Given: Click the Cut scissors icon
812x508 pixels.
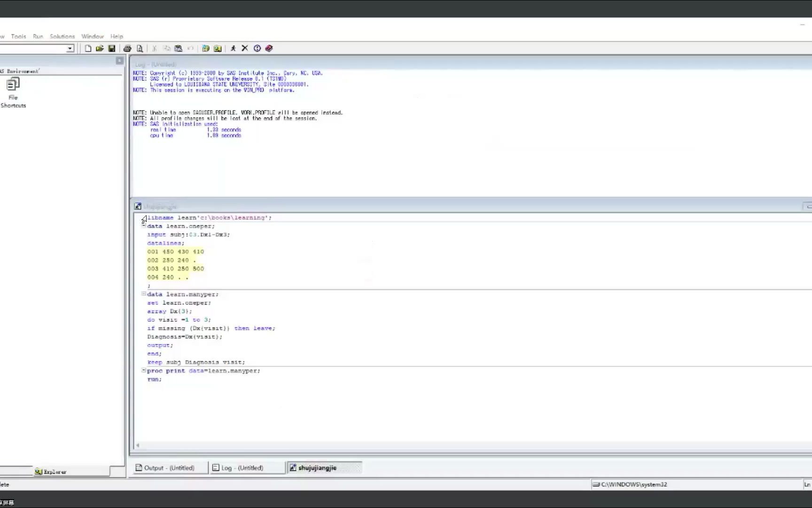Looking at the screenshot, I should click(154, 48).
